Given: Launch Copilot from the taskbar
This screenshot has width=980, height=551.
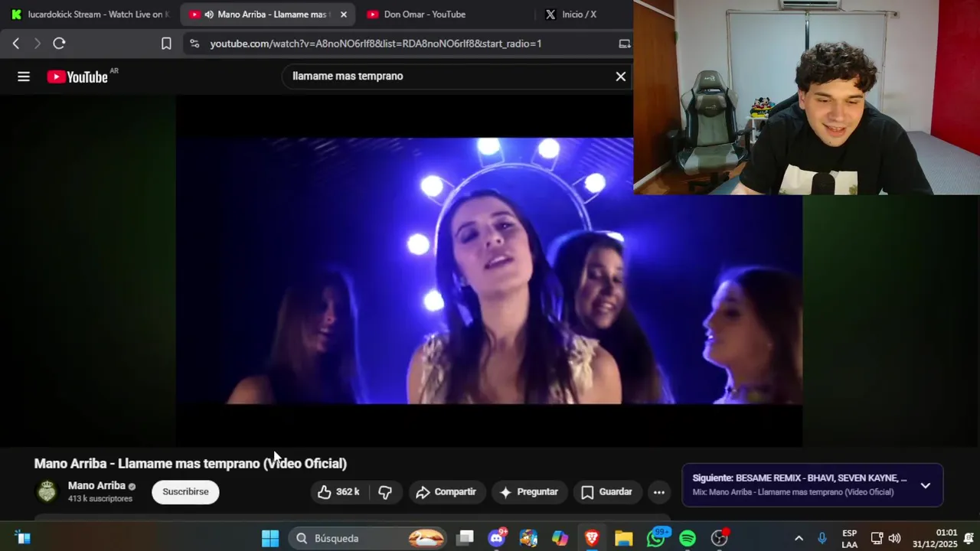Looking at the screenshot, I should (x=560, y=538).
